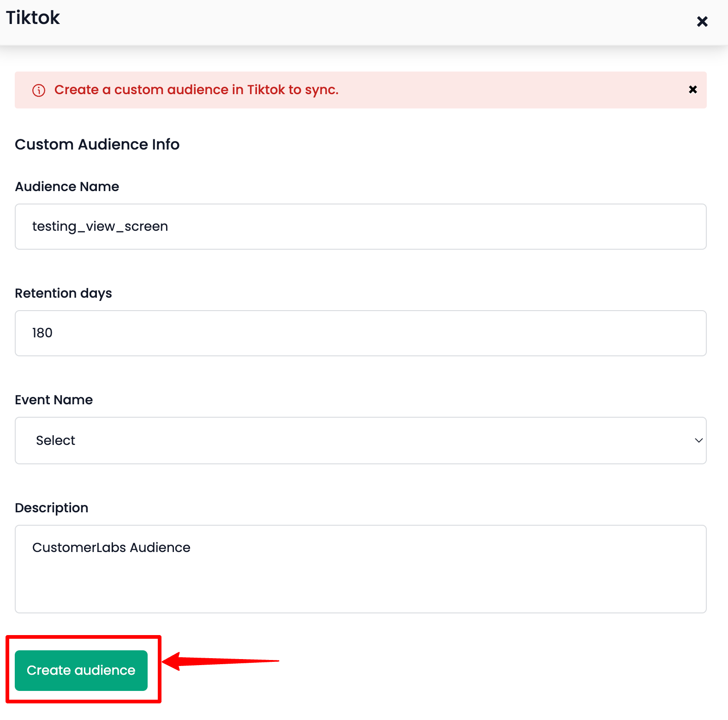728x720 pixels.
Task: Click the X beside the sync warning
Action: click(x=692, y=90)
